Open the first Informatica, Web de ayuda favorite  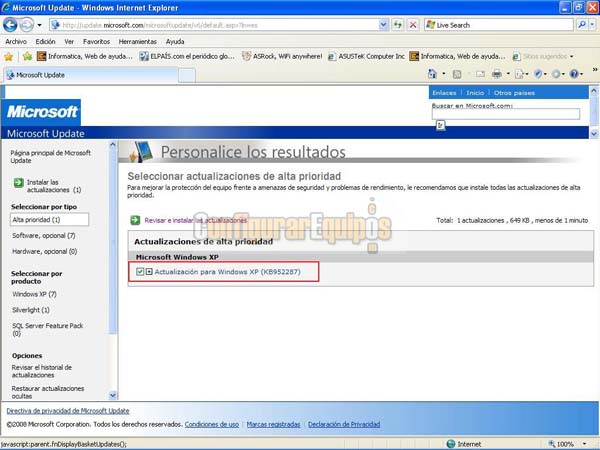point(84,57)
